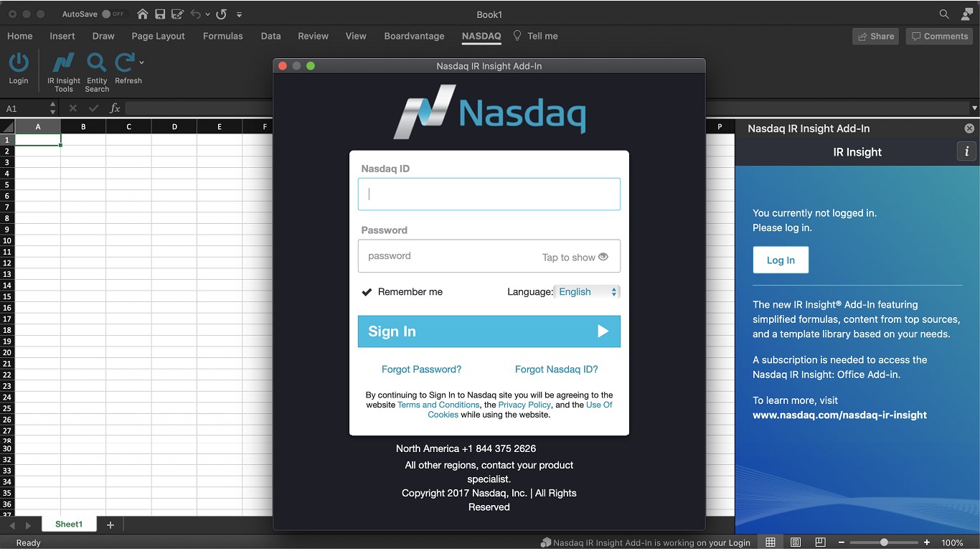This screenshot has width=980, height=551.
Task: Open the Comments button
Action: (939, 36)
